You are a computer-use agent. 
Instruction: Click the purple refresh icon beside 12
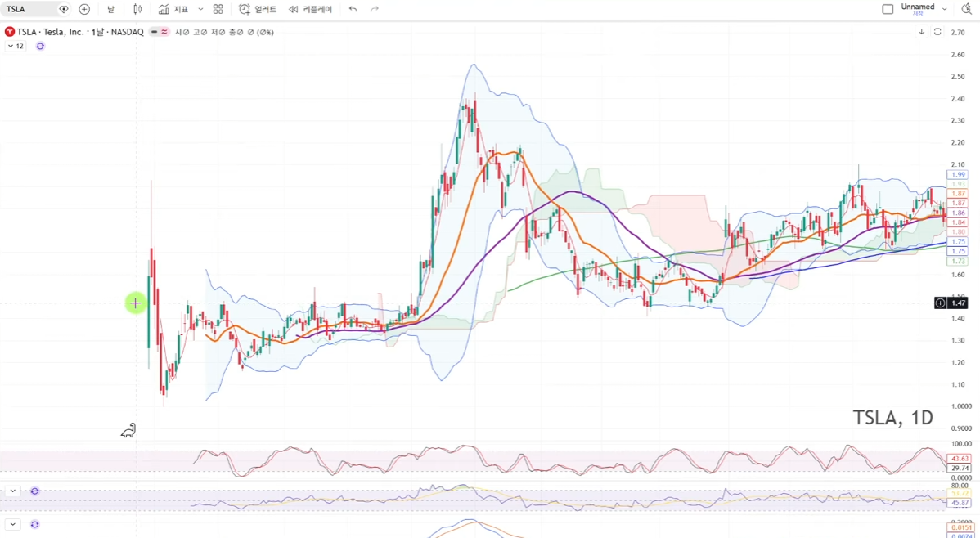40,47
